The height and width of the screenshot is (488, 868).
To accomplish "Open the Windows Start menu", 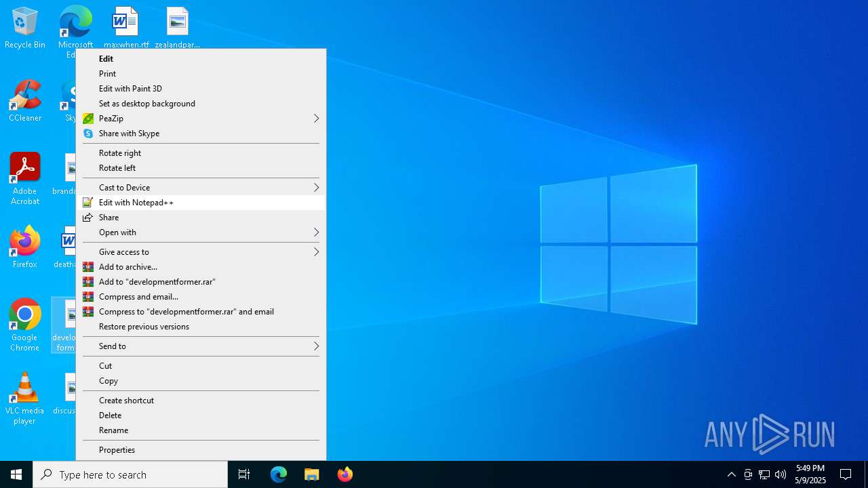I will click(x=16, y=474).
